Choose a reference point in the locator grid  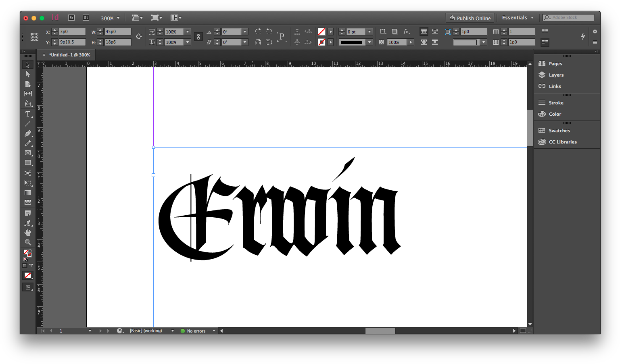click(35, 37)
